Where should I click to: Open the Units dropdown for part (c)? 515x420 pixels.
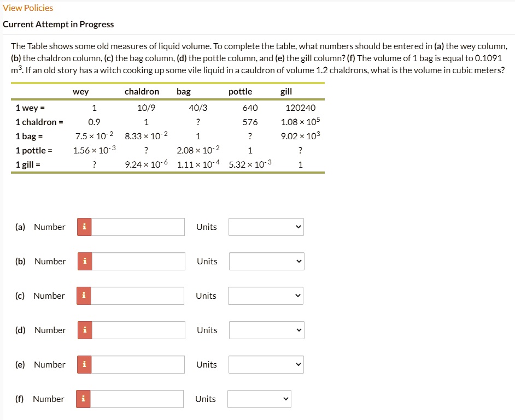coord(266,295)
